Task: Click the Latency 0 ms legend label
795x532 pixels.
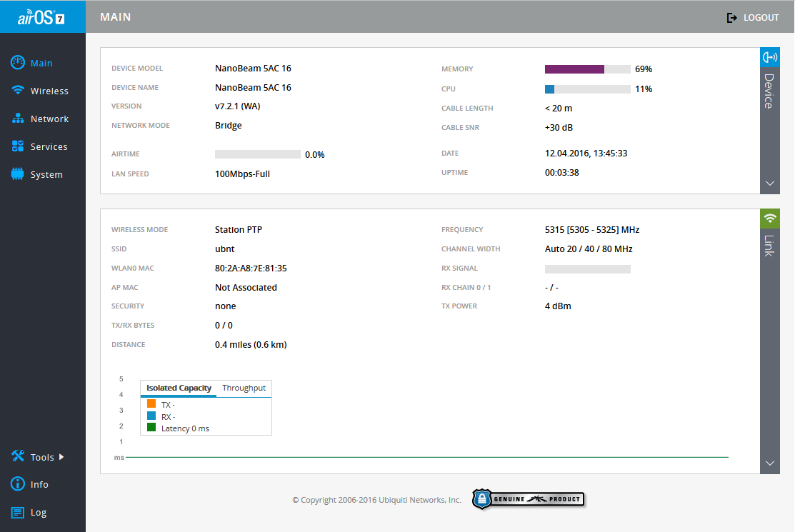Action: (x=185, y=428)
